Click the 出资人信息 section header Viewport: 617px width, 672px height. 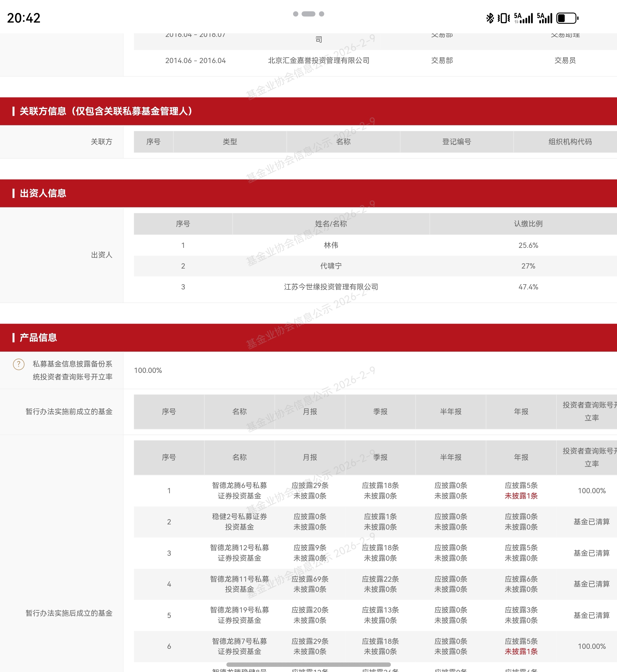43,193
